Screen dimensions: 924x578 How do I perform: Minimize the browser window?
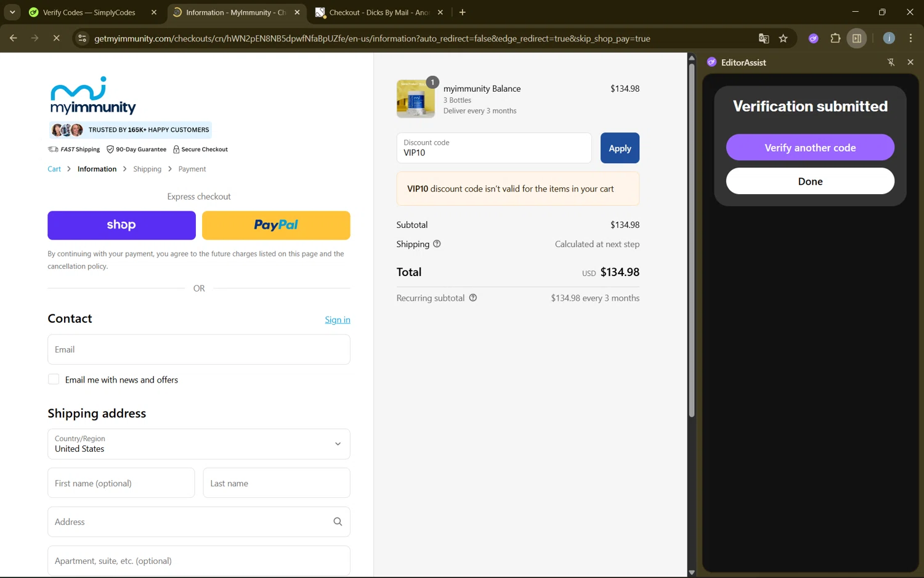[x=855, y=12]
